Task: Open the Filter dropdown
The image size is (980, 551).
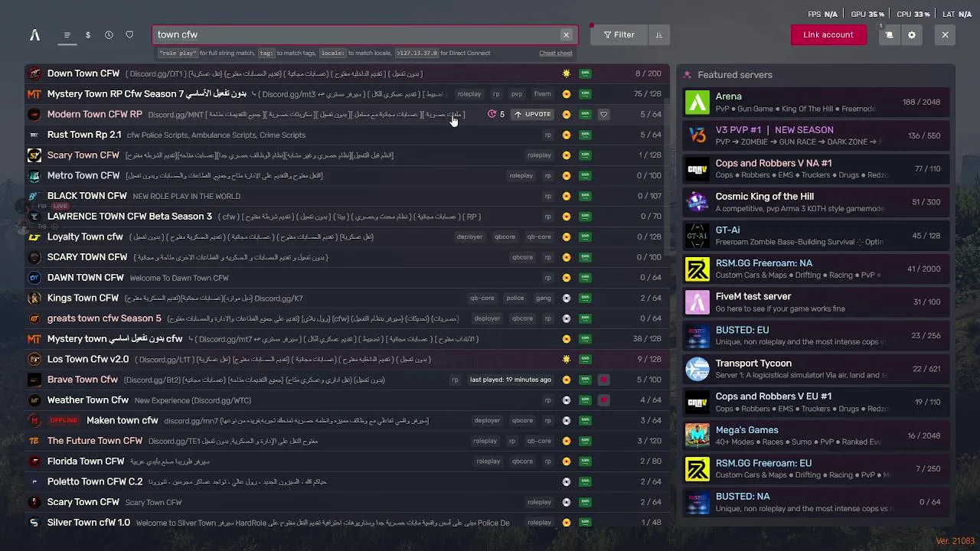Action: (x=619, y=34)
